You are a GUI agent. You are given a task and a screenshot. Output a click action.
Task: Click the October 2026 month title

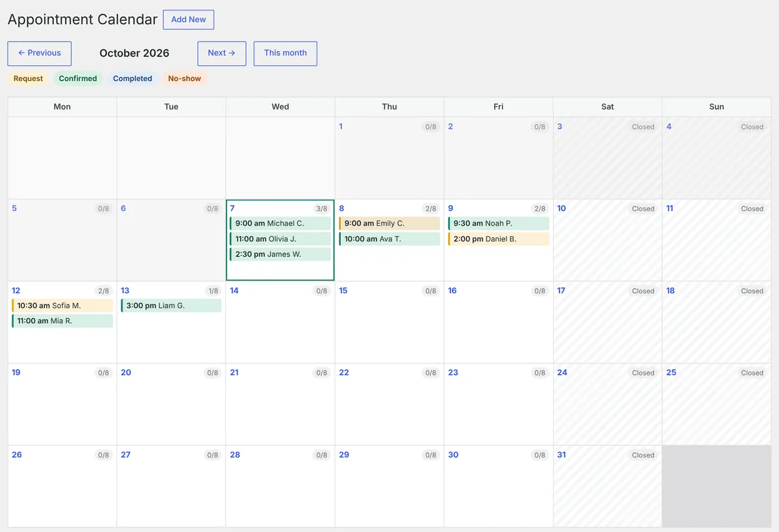pyautogui.click(x=134, y=53)
